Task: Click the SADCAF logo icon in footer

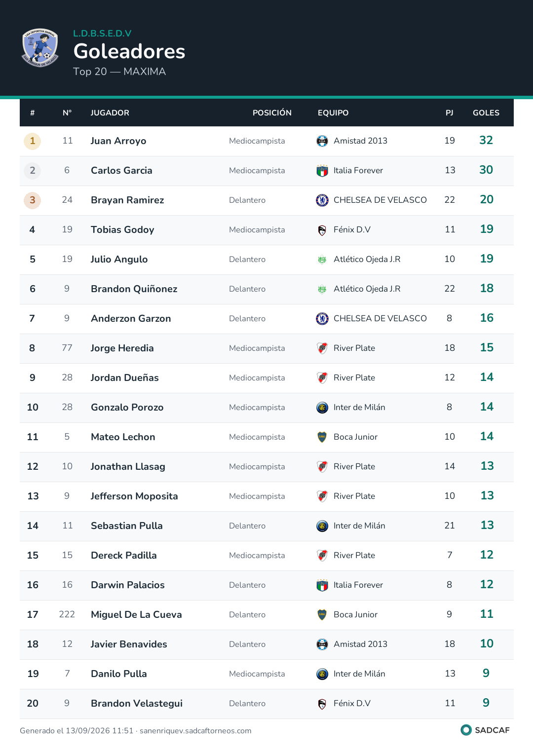Action: click(x=466, y=730)
